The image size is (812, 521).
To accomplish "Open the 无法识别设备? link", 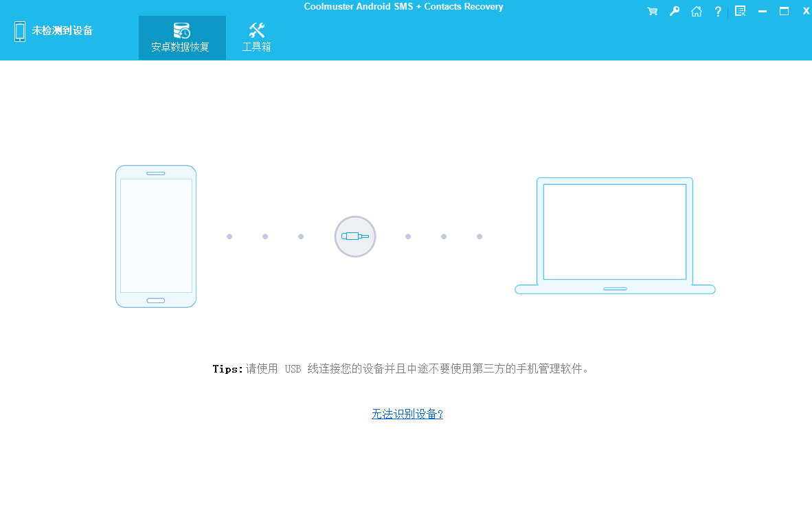I will tap(407, 414).
